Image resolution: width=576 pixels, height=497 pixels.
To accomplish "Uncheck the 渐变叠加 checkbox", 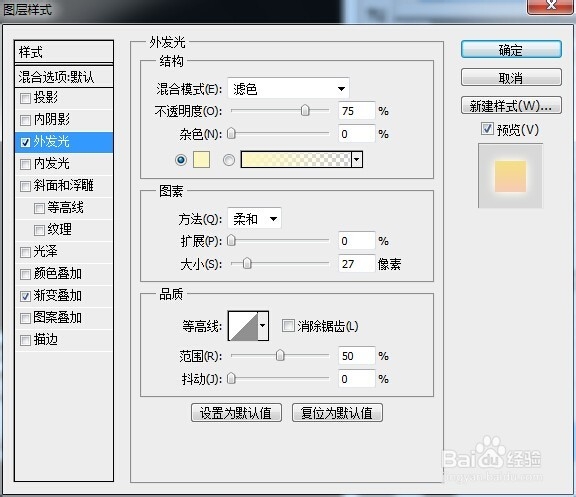I will point(25,296).
